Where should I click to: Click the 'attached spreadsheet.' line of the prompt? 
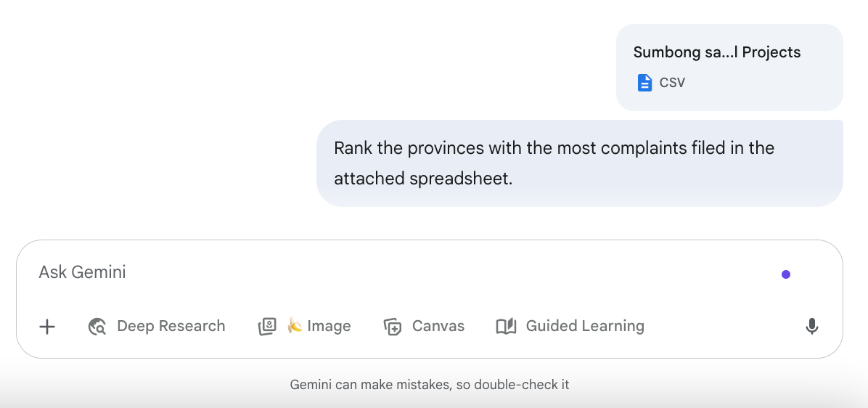pyautogui.click(x=423, y=179)
